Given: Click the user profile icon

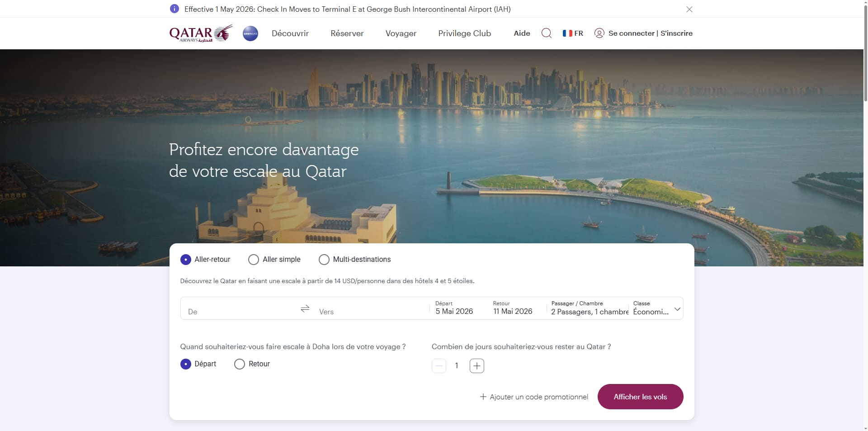Looking at the screenshot, I should click(x=599, y=33).
